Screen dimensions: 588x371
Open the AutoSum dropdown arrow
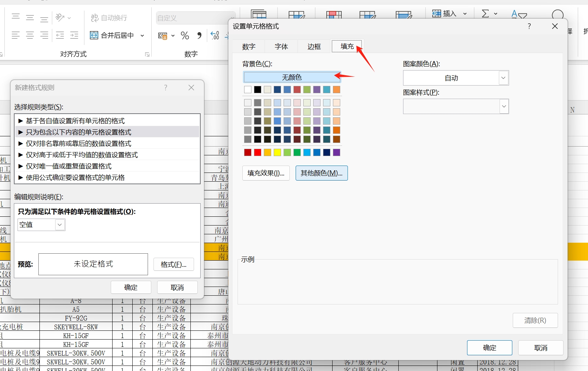pyautogui.click(x=496, y=14)
